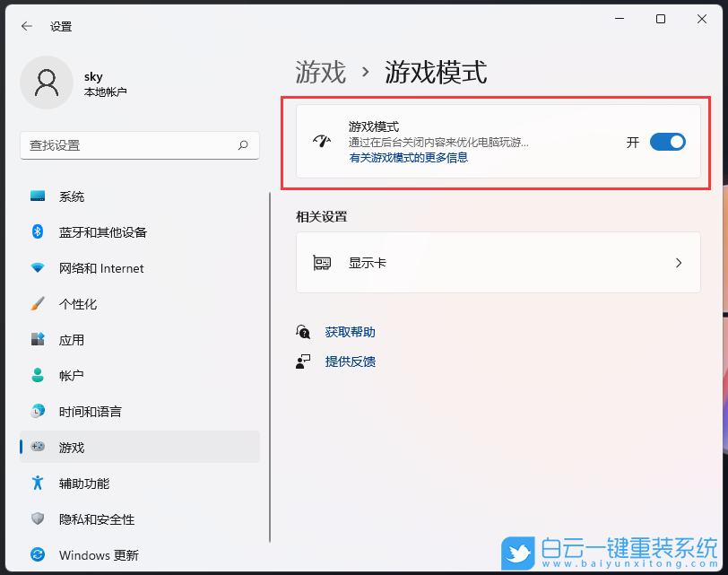Click the 网络和 Internet globe icon
Image resolution: width=728 pixels, height=575 pixels.
36,268
